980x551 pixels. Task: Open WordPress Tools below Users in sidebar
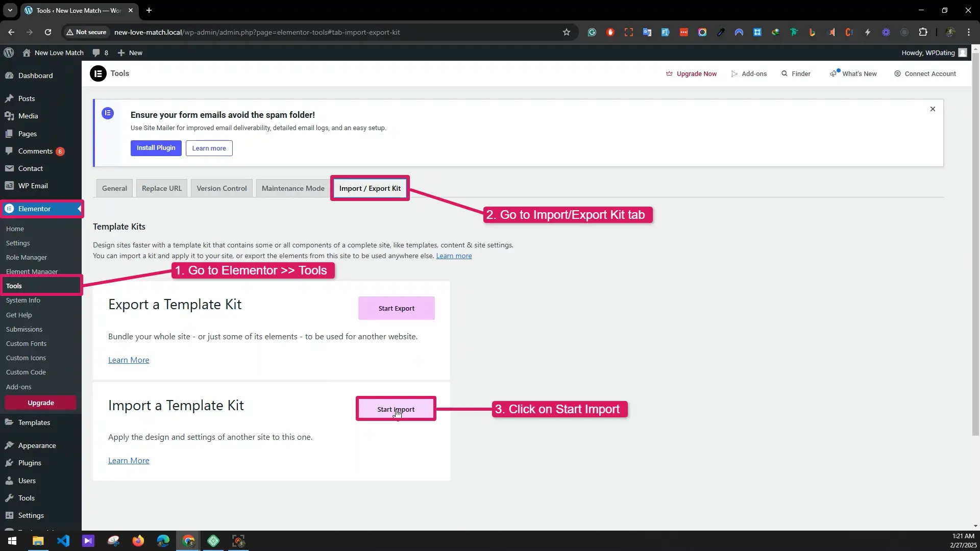click(41, 498)
